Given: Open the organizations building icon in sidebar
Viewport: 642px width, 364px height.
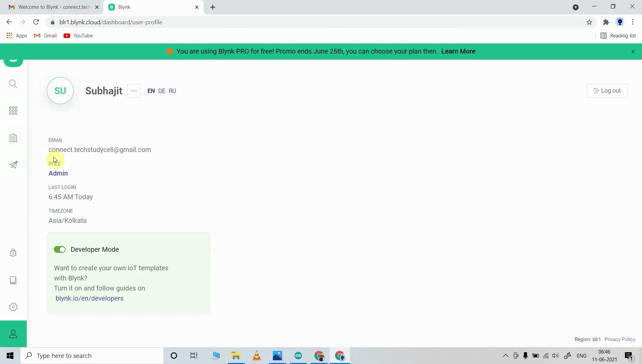Looking at the screenshot, I should pos(13,138).
